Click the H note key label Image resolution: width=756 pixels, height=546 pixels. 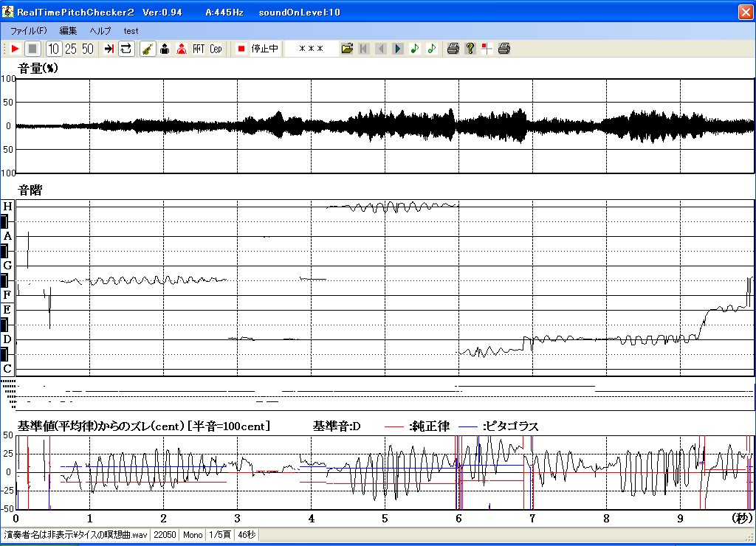tap(7, 207)
